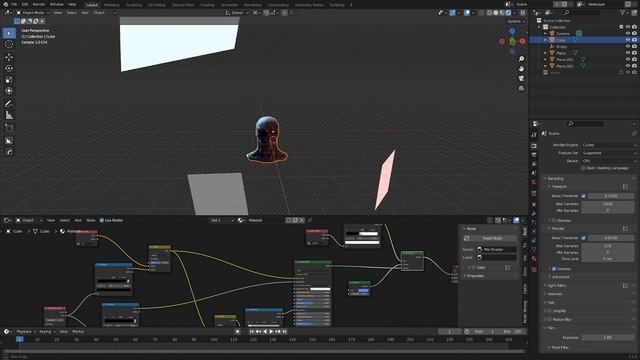Hide the Empty object with eye icon

(628, 47)
